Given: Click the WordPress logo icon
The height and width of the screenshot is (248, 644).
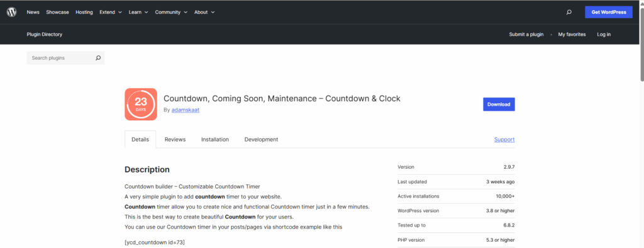Looking at the screenshot, I should point(11,12).
